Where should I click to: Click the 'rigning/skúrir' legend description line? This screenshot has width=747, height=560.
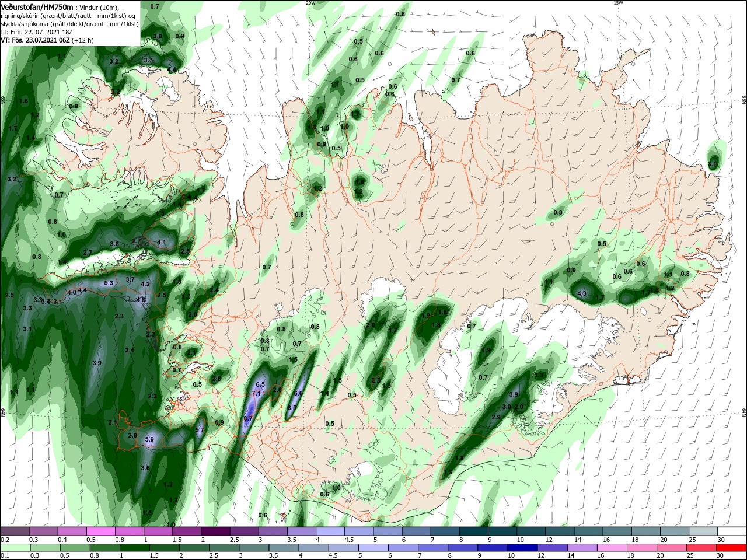click(68, 15)
